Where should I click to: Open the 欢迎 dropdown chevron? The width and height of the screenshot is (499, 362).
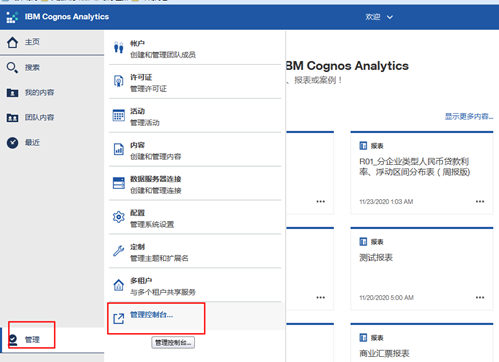coord(390,17)
